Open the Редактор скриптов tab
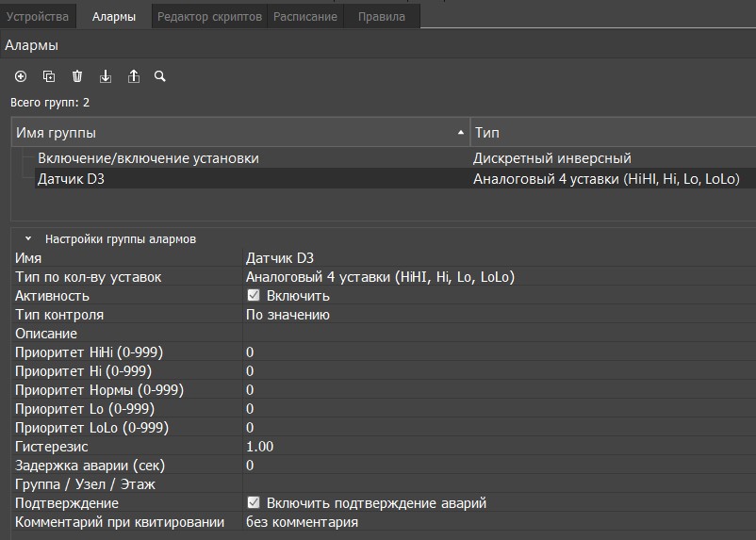Viewport: 756px width, 540px height. pos(209,17)
